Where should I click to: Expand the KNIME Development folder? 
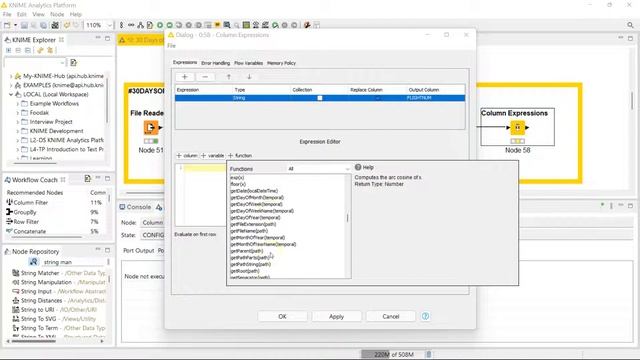pyautogui.click(x=18, y=131)
